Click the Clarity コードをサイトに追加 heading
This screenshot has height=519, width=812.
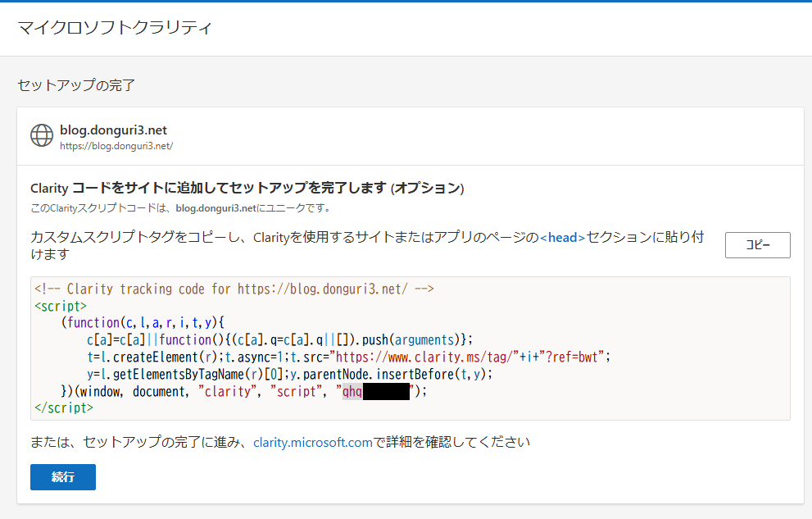pyautogui.click(x=247, y=188)
